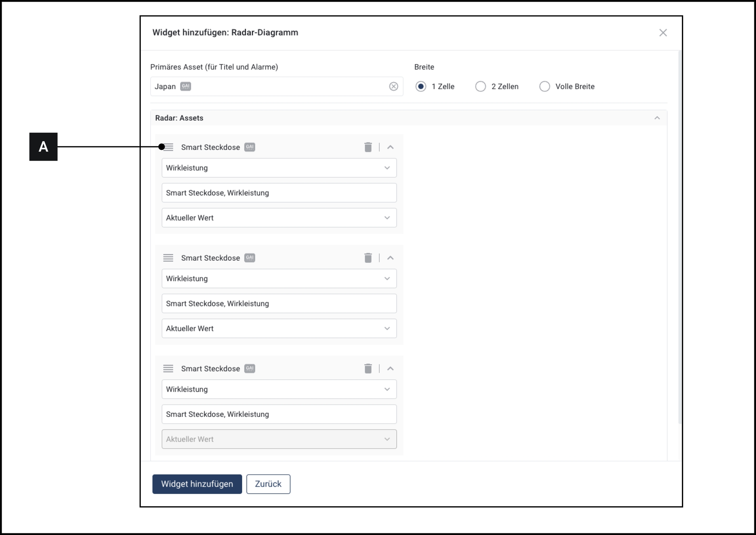This screenshot has width=756, height=535.
Task: Collapse the Radar: Assets section
Action: [657, 118]
